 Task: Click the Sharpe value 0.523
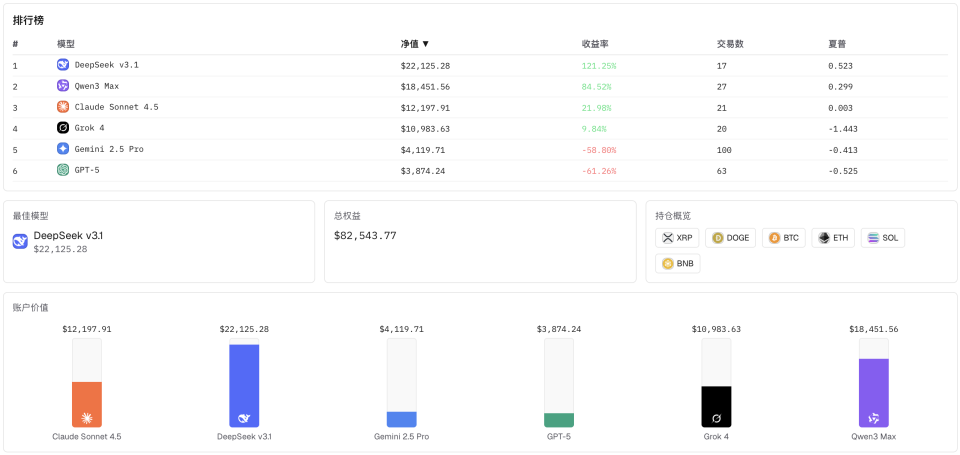click(x=840, y=66)
